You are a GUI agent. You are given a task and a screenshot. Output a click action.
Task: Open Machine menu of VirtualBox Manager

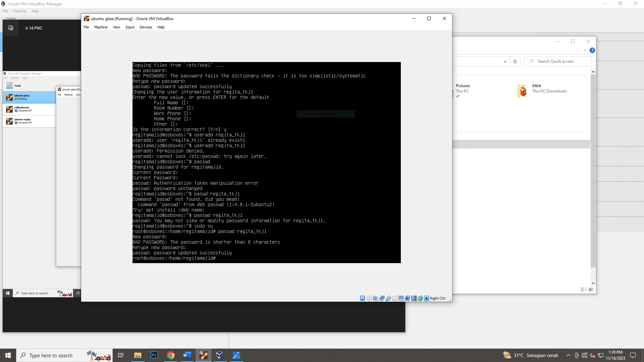click(x=19, y=11)
